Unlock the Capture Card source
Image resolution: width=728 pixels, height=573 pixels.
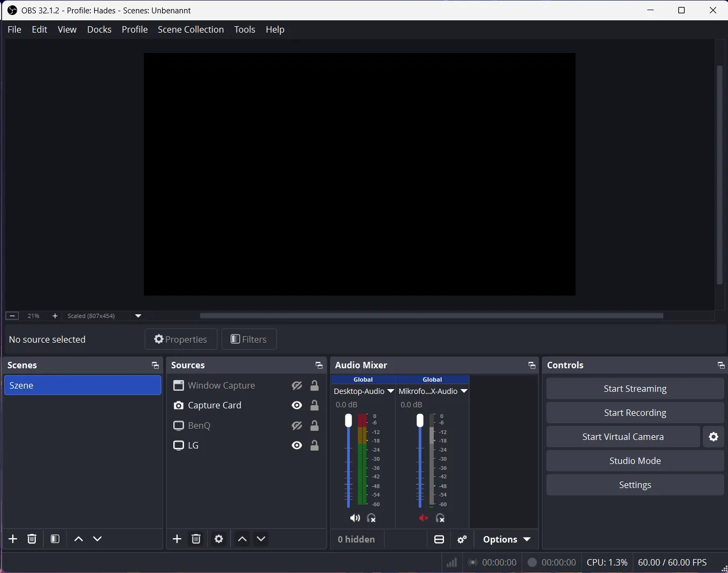(x=315, y=406)
